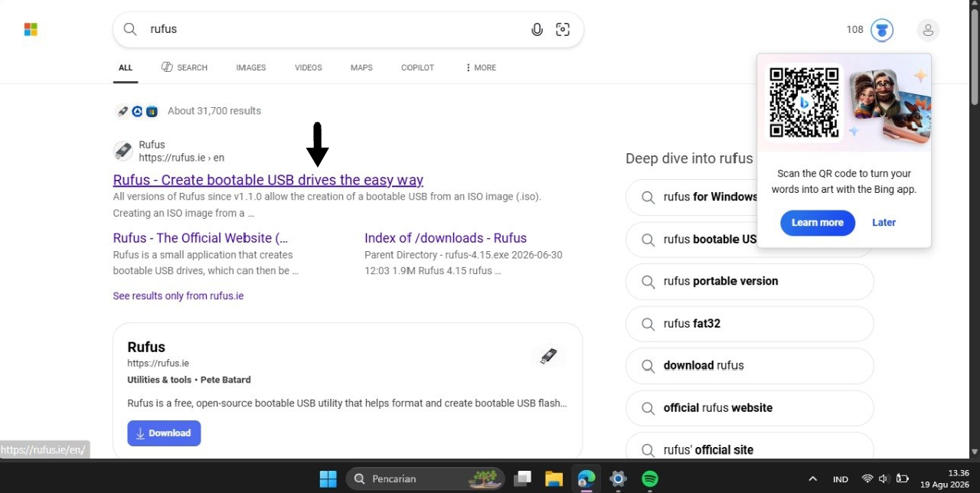Click the magnifier icon inside the Bing search box
The height and width of the screenshot is (493, 980).
click(x=130, y=29)
